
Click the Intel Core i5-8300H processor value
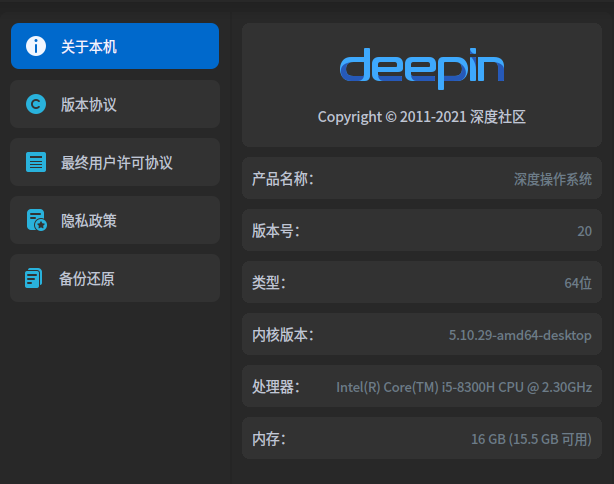click(x=464, y=387)
